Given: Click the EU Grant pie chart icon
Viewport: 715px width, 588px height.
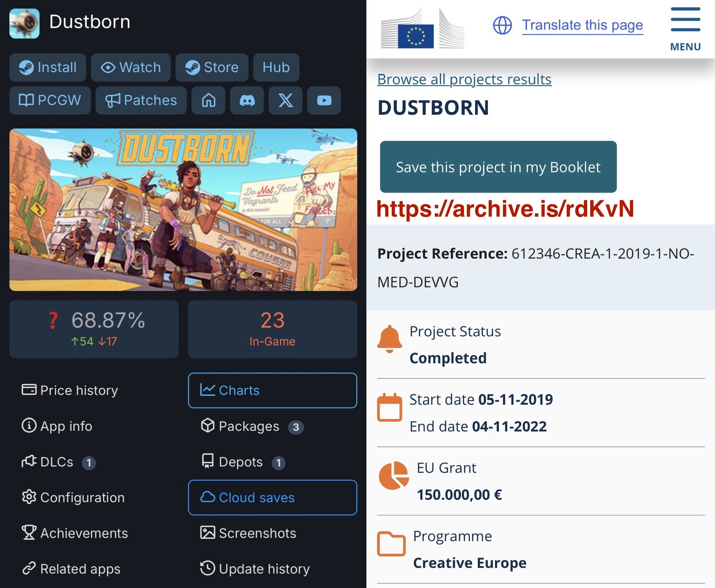Looking at the screenshot, I should coord(394,475).
